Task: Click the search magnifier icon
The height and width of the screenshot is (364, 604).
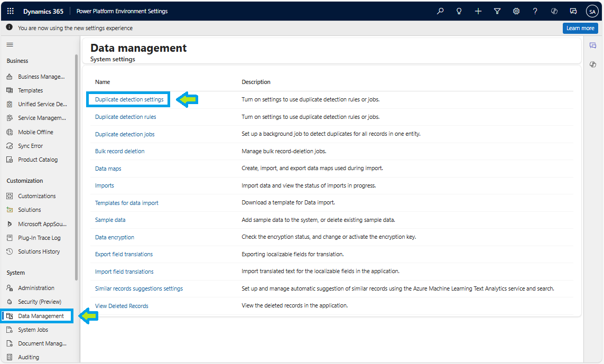Action: (x=440, y=11)
